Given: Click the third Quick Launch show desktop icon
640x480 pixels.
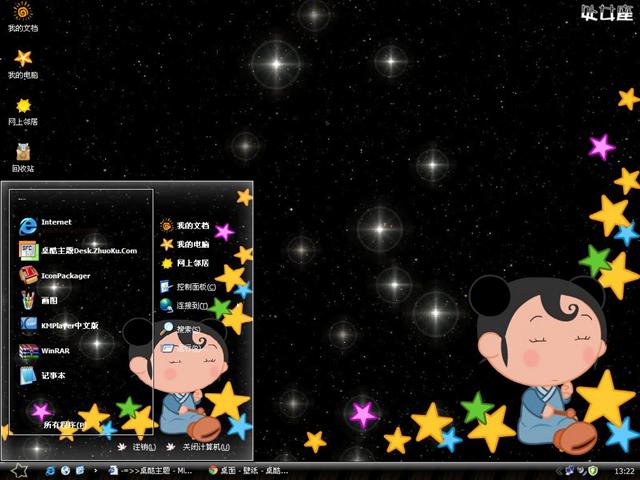Looking at the screenshot, I should [80, 471].
